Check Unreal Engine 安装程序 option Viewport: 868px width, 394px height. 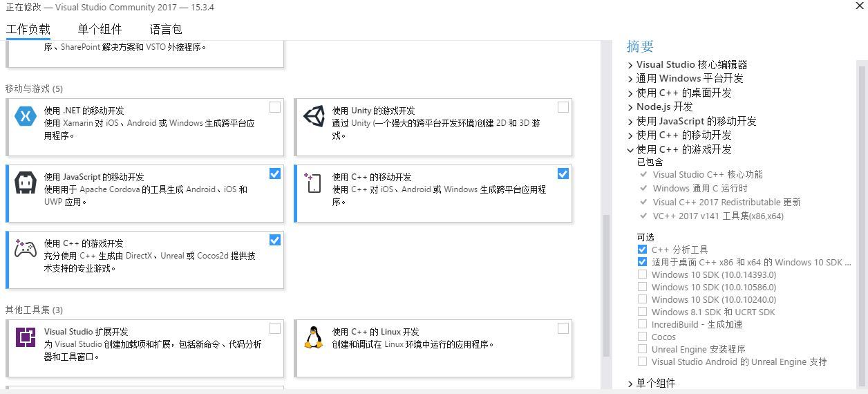point(643,349)
